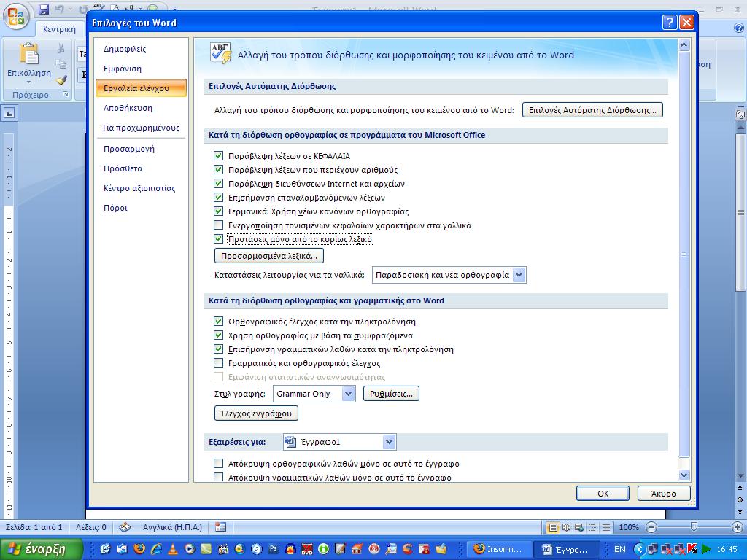Open the Έγγραφο1 exceptions dropdown

tap(390, 442)
